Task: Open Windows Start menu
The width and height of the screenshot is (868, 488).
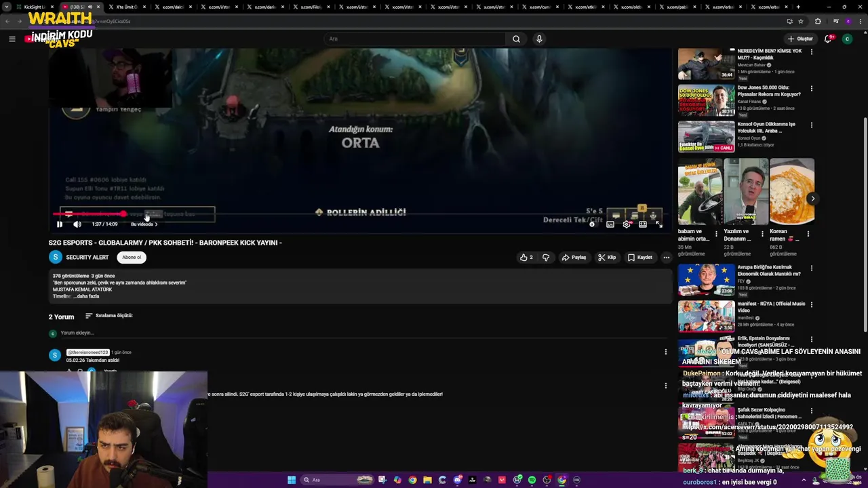Action: (292, 480)
